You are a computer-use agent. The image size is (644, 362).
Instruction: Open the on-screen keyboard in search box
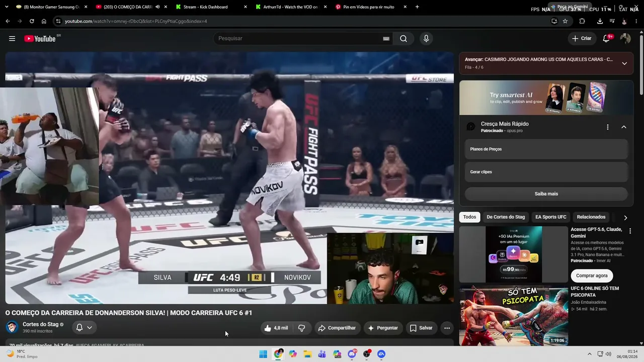coord(386,39)
